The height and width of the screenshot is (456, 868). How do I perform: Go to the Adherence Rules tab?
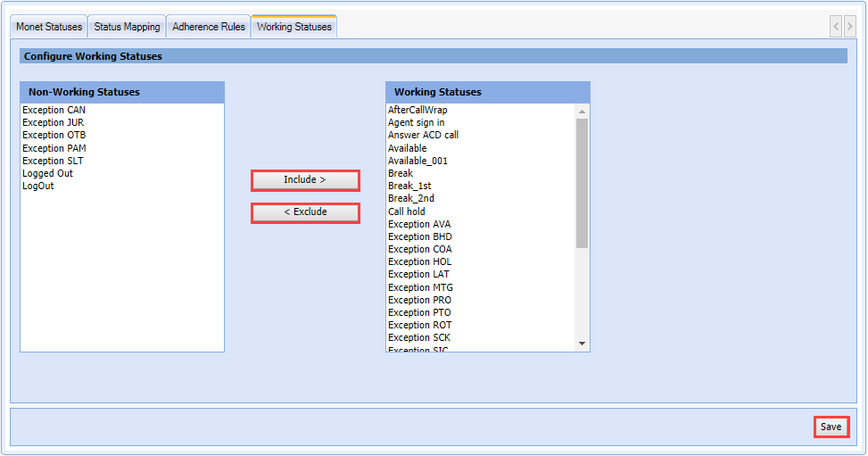pyautogui.click(x=209, y=27)
